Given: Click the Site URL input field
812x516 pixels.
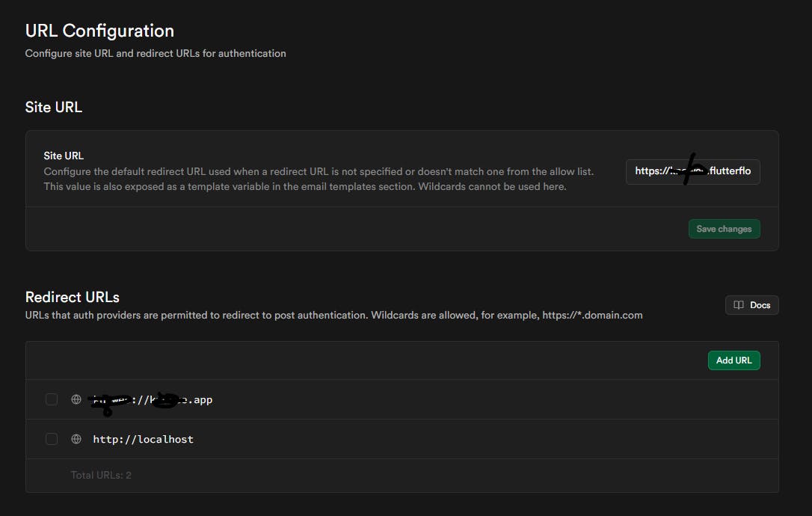Looking at the screenshot, I should pos(693,171).
